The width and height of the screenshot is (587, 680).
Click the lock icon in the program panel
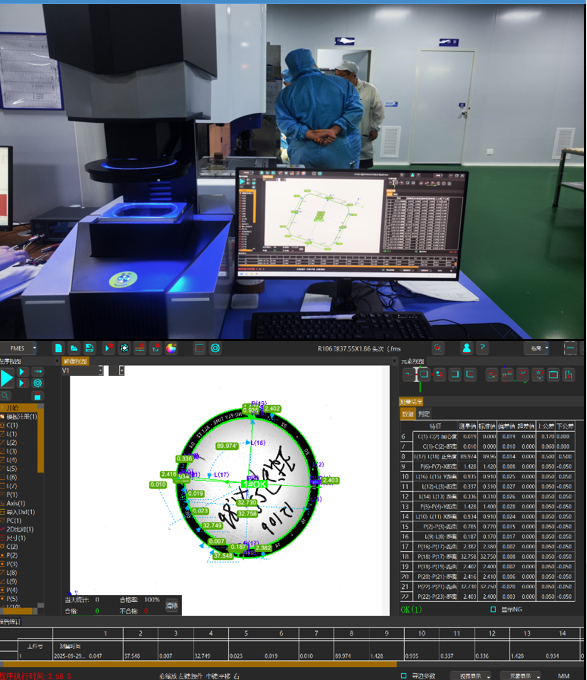(x=38, y=396)
